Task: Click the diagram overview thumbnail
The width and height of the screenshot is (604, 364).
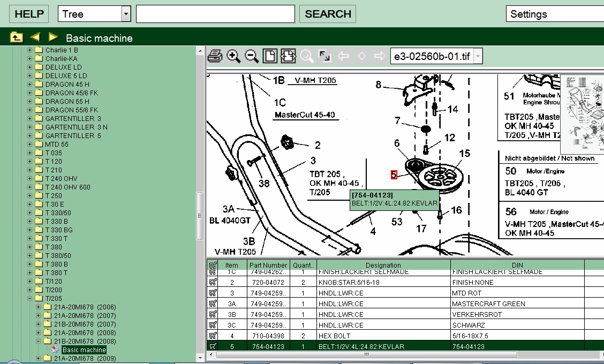Action: tap(582, 113)
